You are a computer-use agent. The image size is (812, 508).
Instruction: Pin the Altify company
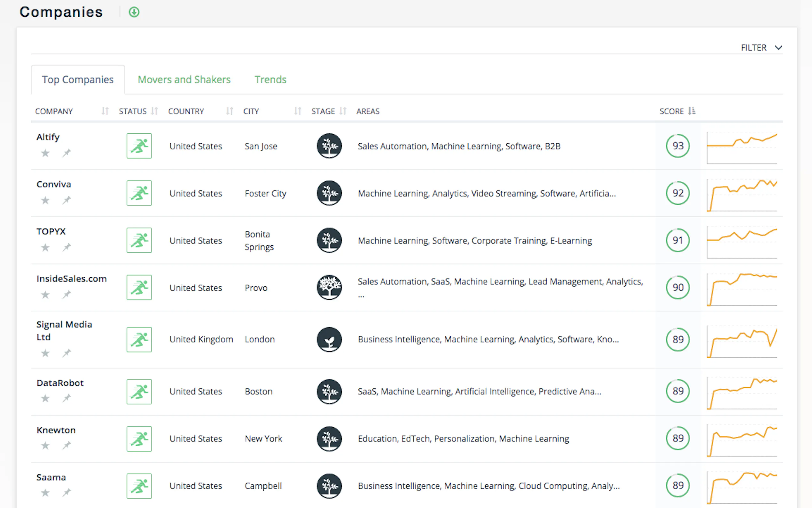66,153
